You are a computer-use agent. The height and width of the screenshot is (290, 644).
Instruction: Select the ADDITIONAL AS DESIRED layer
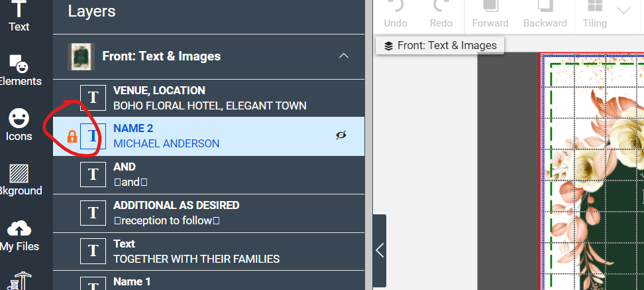click(209, 213)
